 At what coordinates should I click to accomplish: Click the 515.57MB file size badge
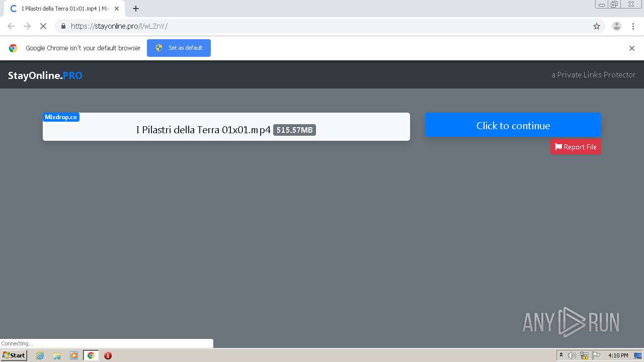(294, 130)
